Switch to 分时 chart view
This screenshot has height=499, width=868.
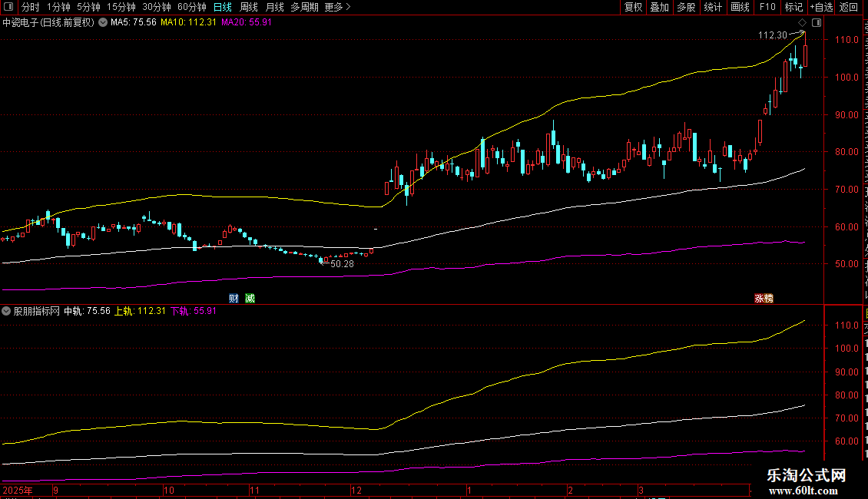pos(31,7)
